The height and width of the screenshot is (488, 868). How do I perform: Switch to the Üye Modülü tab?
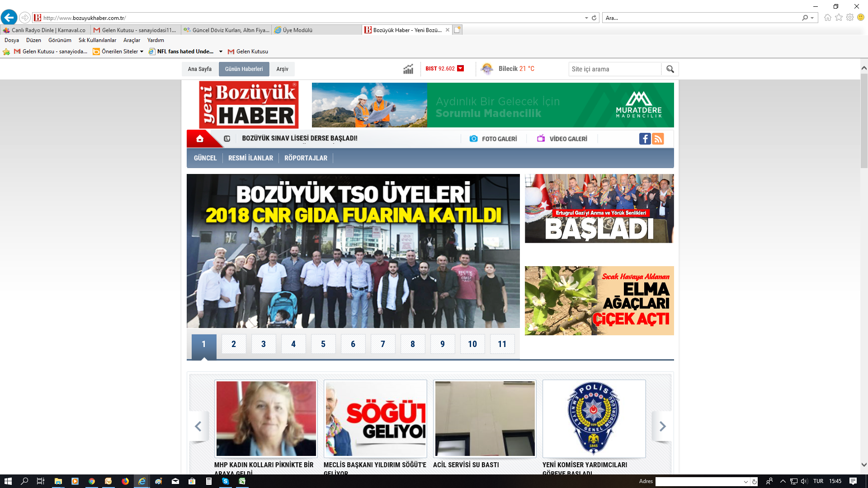point(316,30)
